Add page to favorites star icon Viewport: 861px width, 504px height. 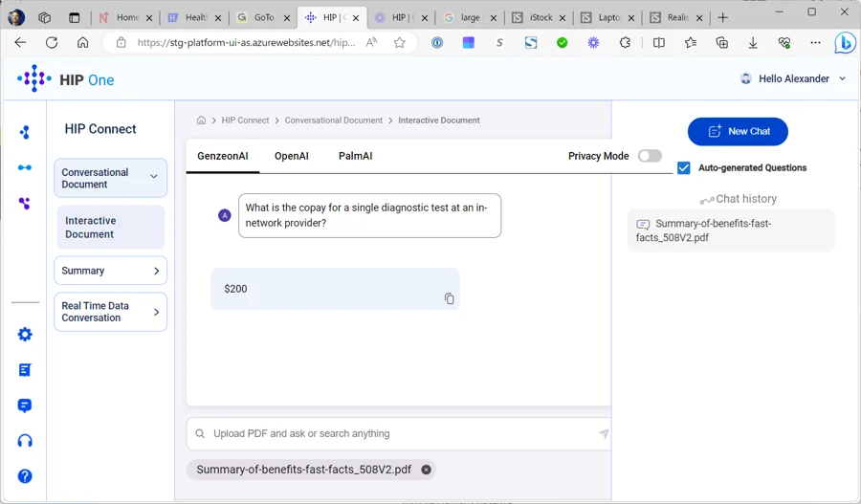click(x=399, y=42)
